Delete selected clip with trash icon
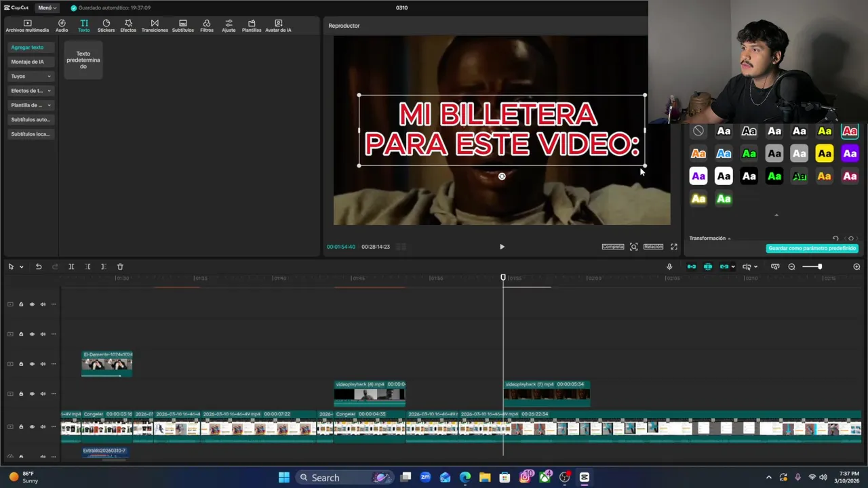 coord(120,266)
